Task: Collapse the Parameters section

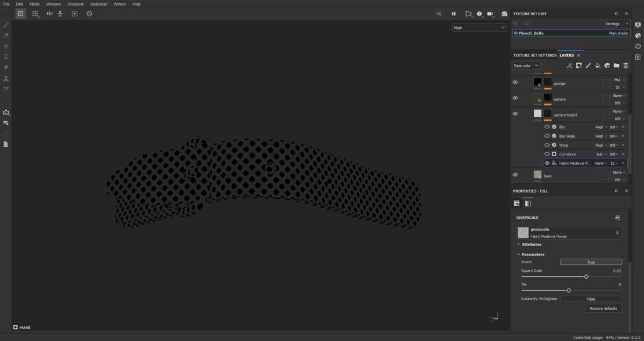Action: (530, 254)
